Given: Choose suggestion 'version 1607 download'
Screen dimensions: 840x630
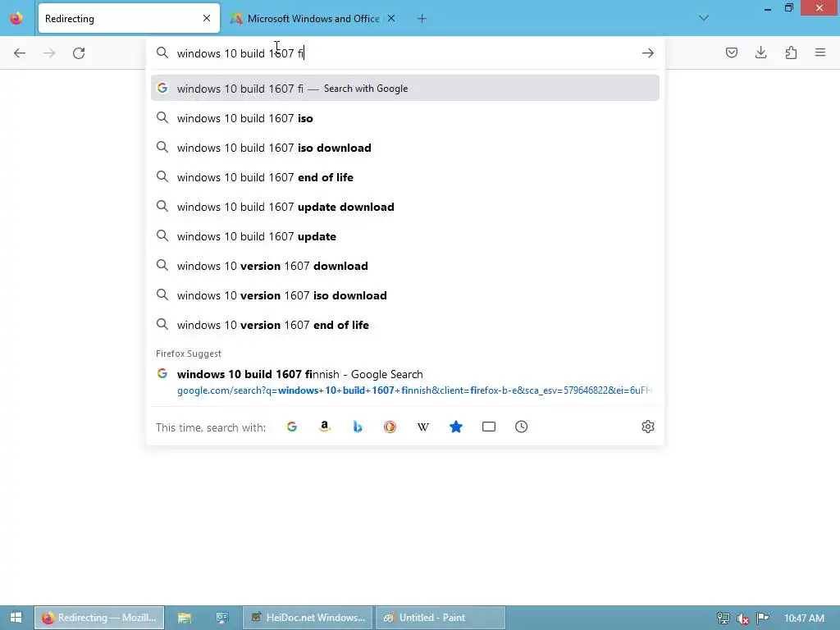Looking at the screenshot, I should tap(405, 266).
